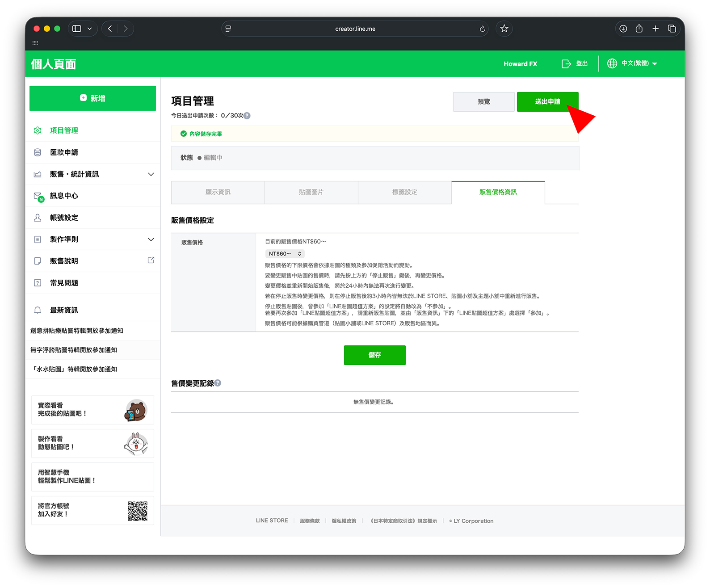This screenshot has height=588, width=710.
Task: Click the 販售說明 page icon
Action: coord(38,261)
